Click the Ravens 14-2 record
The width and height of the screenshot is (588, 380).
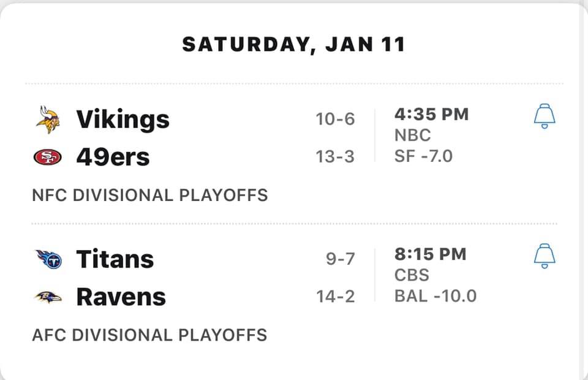coord(336,297)
